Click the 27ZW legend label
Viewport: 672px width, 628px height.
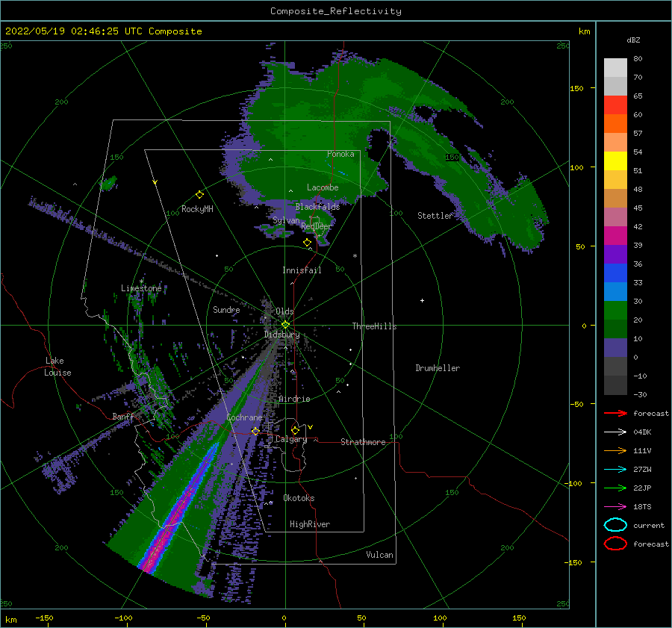click(642, 470)
